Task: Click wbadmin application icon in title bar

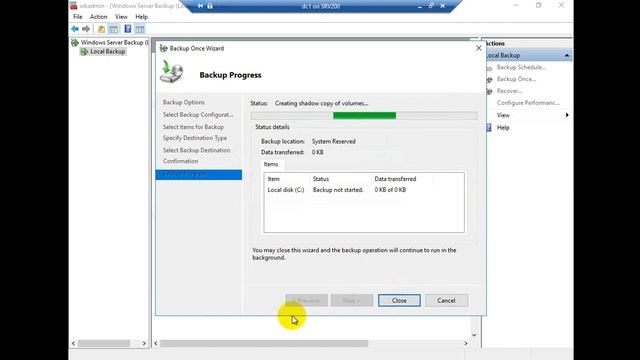Action: (73, 6)
